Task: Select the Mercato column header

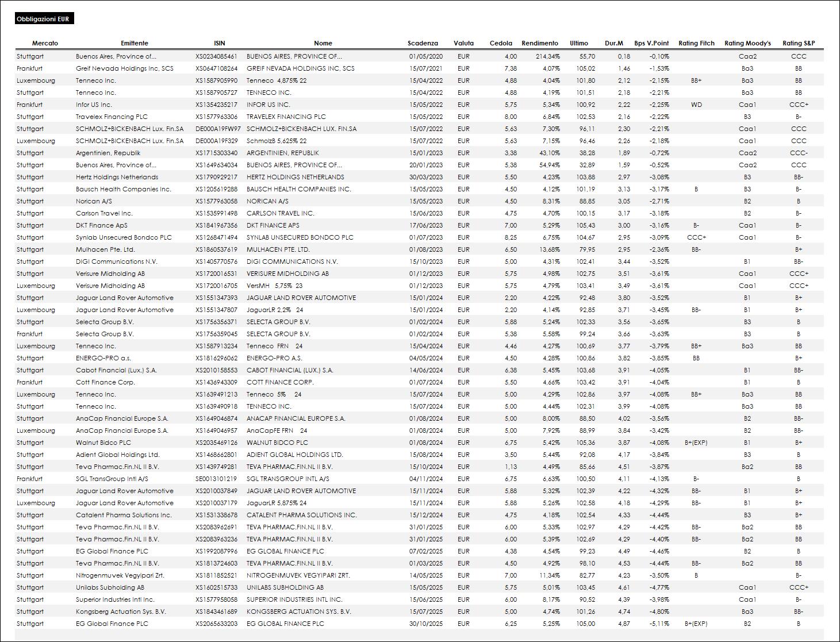Action: 45,43
